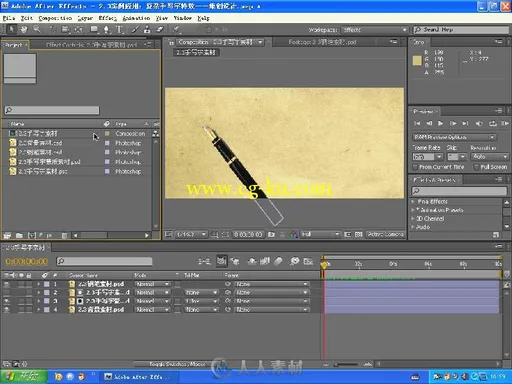Viewport: 512px width, 384px height.
Task: Open the File menu
Action: click(9, 18)
